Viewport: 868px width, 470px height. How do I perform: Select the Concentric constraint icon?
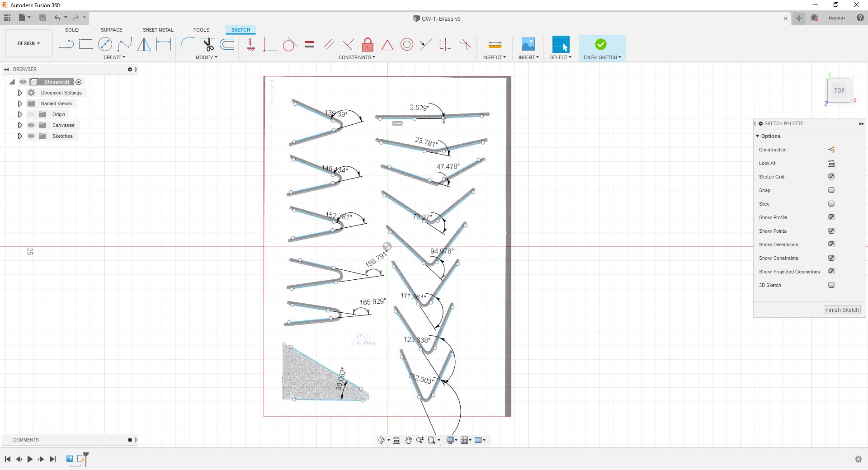pyautogui.click(x=407, y=44)
